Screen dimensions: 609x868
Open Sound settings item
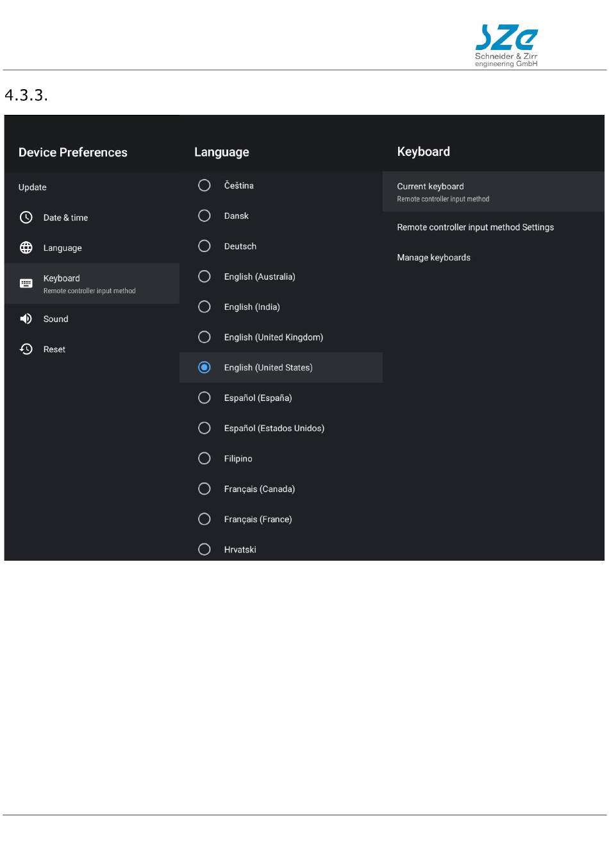pyautogui.click(x=92, y=319)
